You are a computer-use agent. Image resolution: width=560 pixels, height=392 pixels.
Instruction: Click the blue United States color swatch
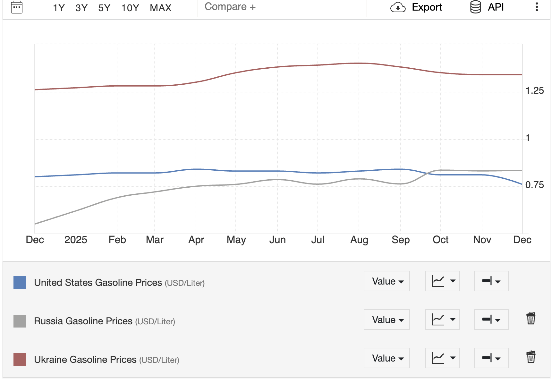pos(20,283)
